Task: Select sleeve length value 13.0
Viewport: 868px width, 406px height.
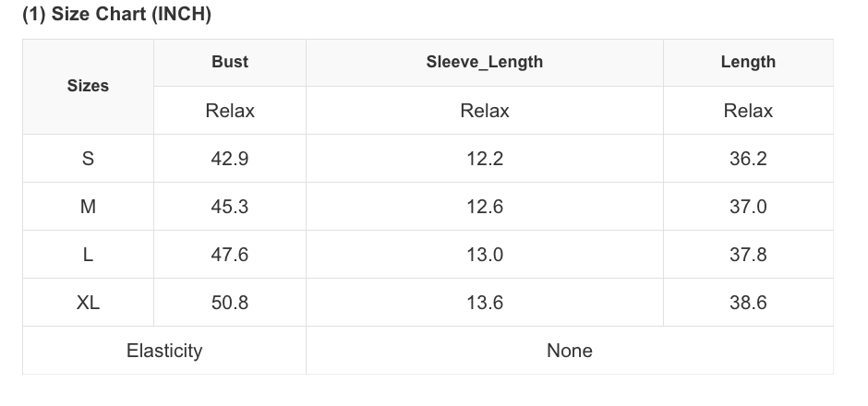Action: [485, 255]
